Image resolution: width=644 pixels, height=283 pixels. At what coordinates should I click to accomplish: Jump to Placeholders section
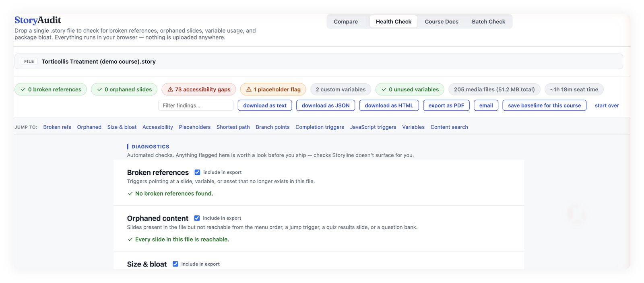[x=194, y=127]
